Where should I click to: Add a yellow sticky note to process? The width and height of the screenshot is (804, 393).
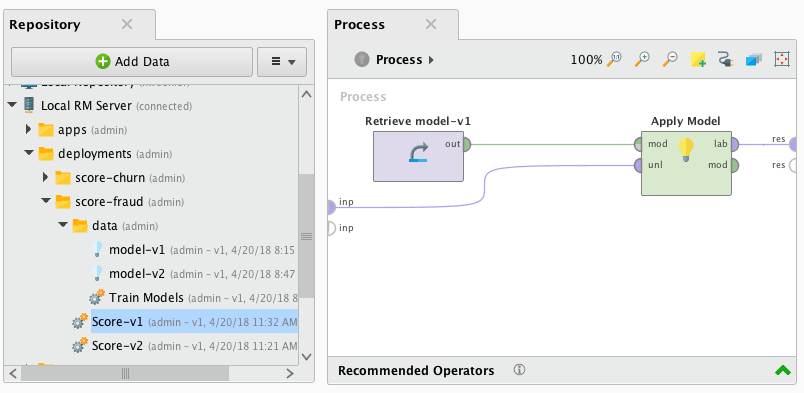pos(698,60)
